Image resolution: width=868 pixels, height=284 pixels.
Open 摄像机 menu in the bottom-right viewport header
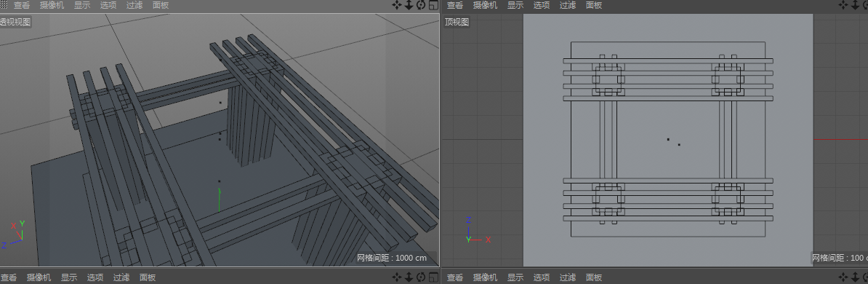tap(485, 277)
